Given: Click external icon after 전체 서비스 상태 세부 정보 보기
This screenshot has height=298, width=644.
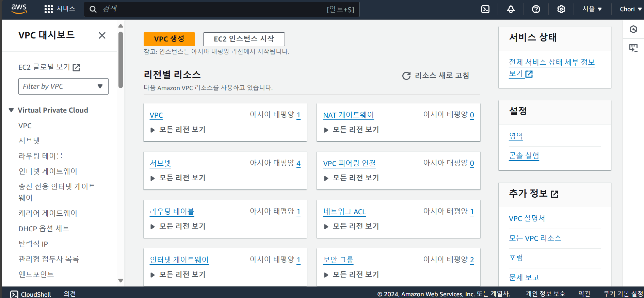Looking at the screenshot, I should click(x=529, y=74).
